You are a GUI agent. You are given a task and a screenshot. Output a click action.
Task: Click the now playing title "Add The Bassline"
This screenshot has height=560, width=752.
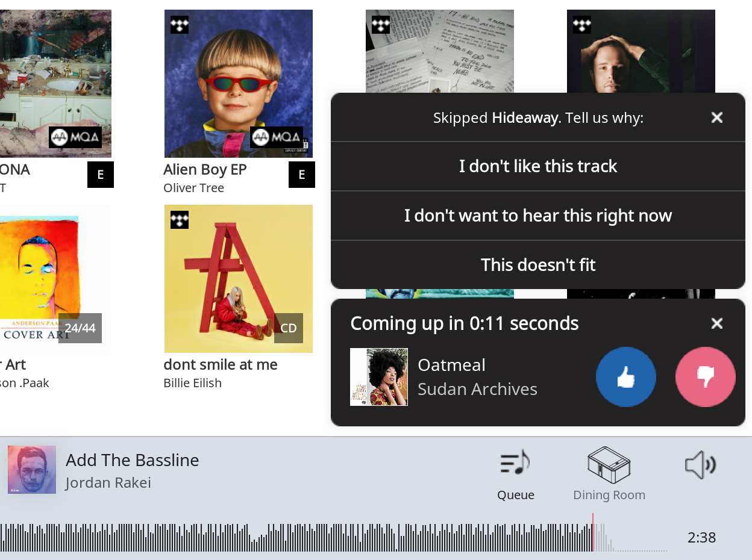click(132, 460)
